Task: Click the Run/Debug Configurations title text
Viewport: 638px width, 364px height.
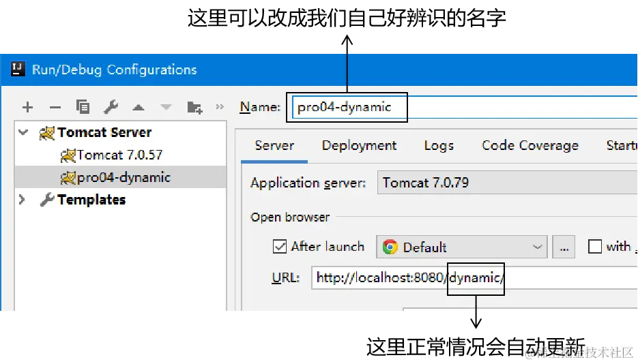Action: click(115, 70)
